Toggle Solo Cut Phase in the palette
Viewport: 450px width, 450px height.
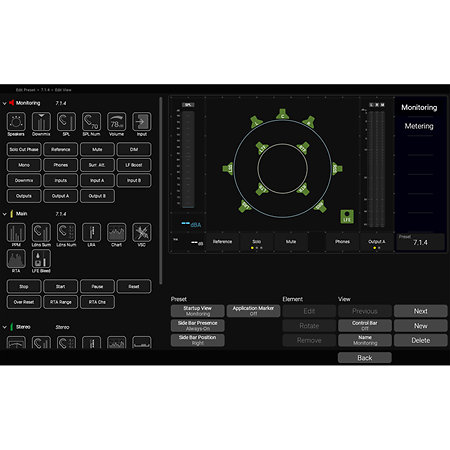pos(24,149)
